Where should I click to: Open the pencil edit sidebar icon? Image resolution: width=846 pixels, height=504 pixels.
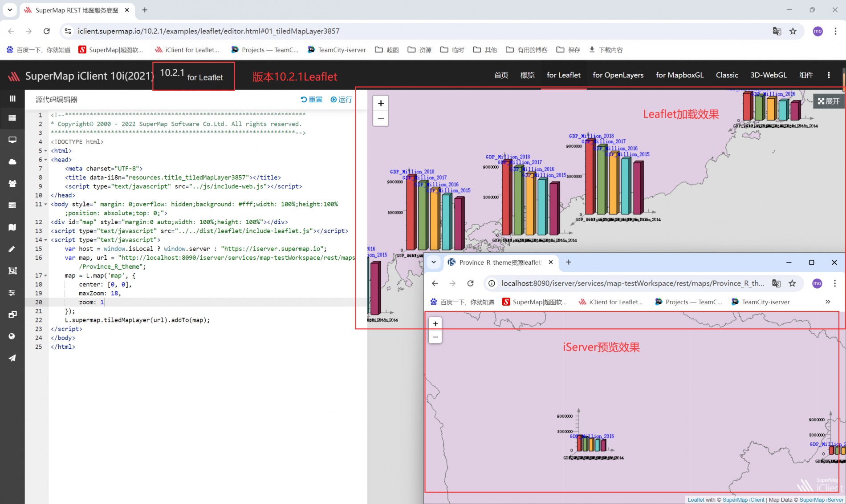click(x=12, y=249)
